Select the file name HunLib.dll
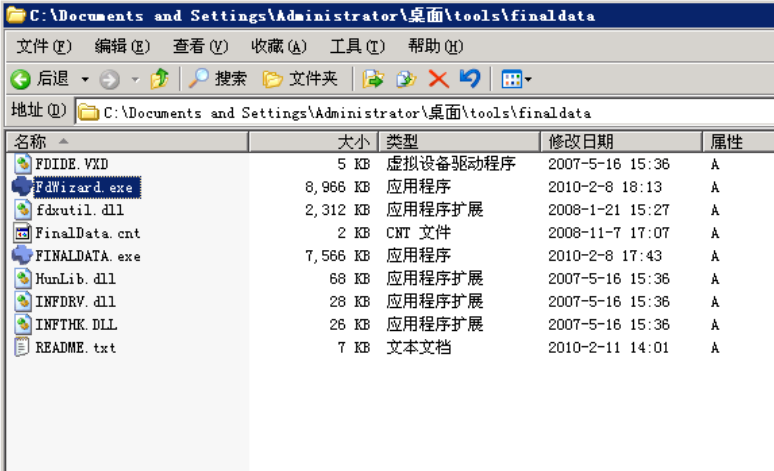Screen dimensions: 774x471 click(76, 278)
